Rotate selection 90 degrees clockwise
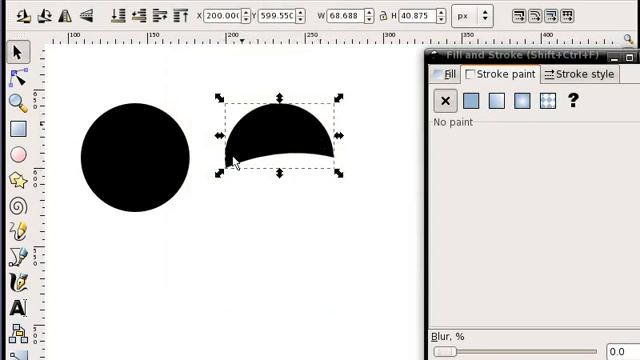The image size is (640, 360). [44, 16]
